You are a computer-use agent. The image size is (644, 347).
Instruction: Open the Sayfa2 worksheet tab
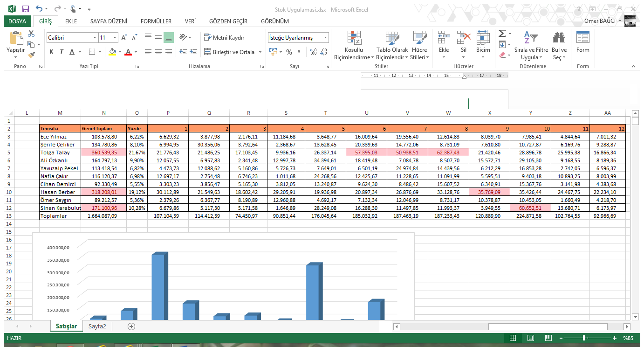point(97,326)
